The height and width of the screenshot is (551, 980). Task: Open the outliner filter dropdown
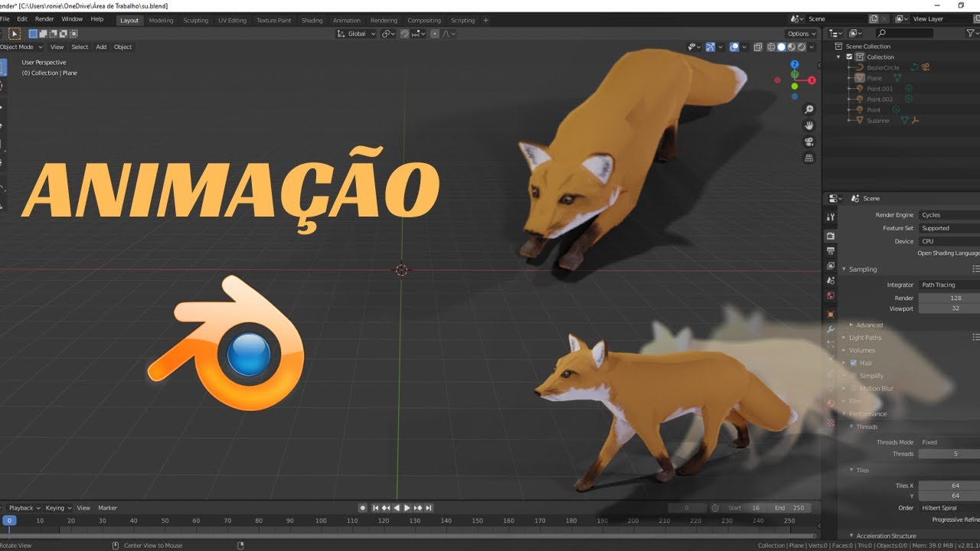coord(973,33)
